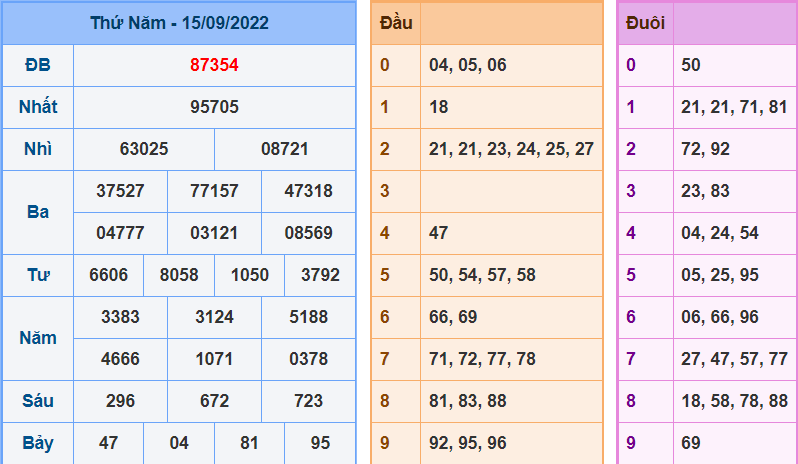Image resolution: width=798 pixels, height=464 pixels.
Task: Click the Nhất row label
Action: (x=38, y=107)
